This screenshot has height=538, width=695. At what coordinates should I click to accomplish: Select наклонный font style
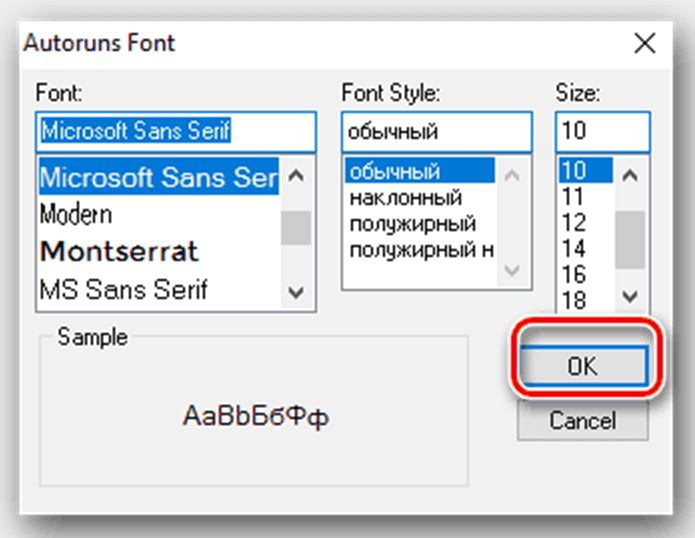click(404, 197)
